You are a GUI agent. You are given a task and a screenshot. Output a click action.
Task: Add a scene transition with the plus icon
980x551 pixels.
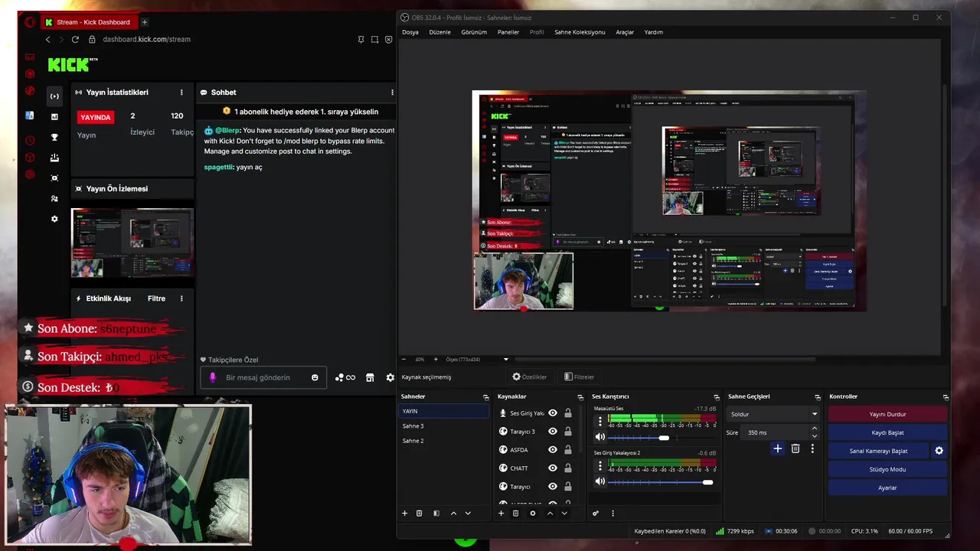click(777, 448)
